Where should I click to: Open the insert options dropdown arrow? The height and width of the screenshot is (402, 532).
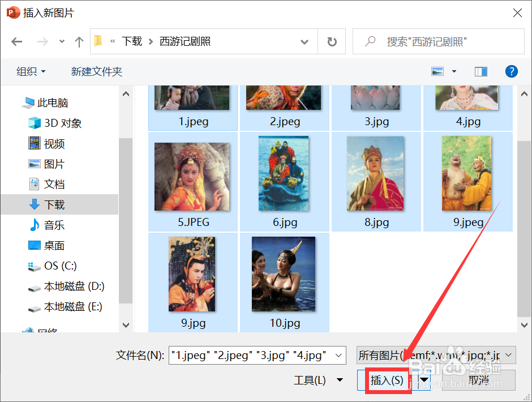pos(424,380)
